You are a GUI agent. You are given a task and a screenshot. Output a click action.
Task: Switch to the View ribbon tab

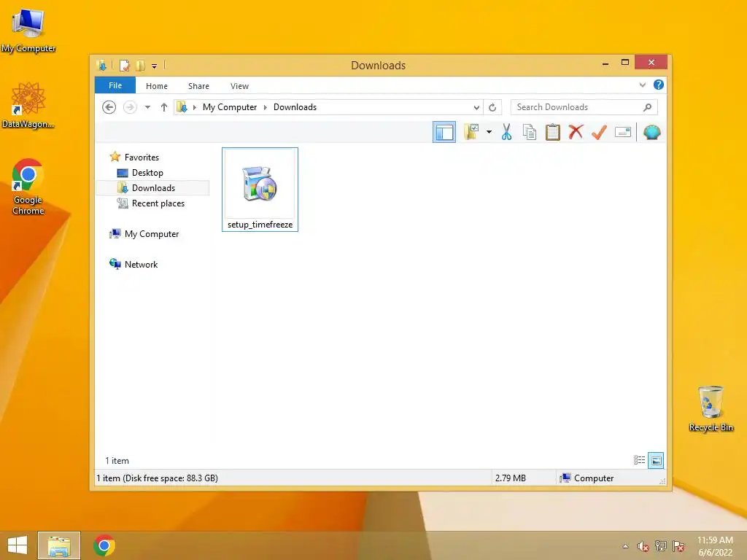[x=239, y=86]
